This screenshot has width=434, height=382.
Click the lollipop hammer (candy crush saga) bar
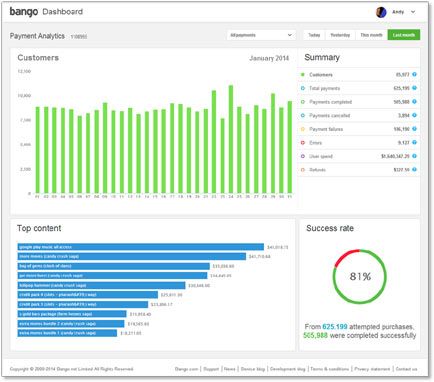tap(101, 285)
